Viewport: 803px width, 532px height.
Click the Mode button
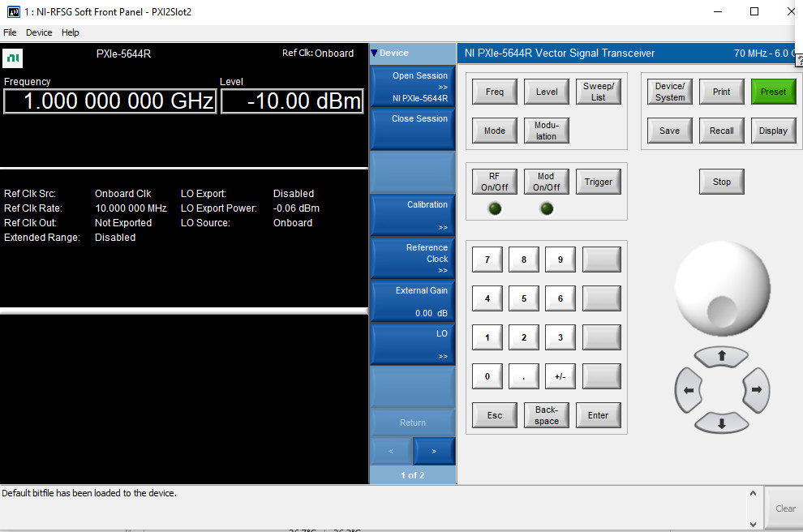494,131
